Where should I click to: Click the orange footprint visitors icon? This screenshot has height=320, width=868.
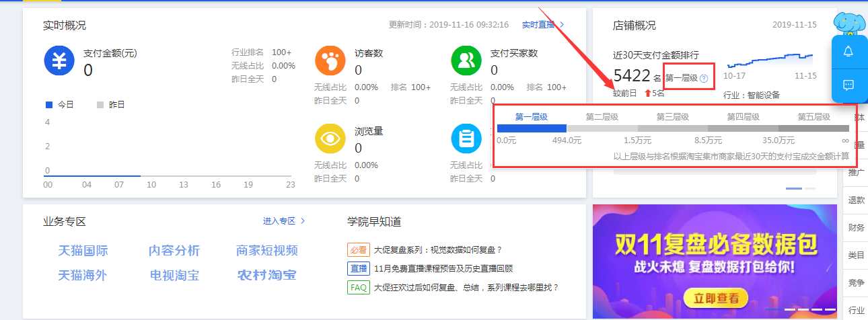[330, 61]
